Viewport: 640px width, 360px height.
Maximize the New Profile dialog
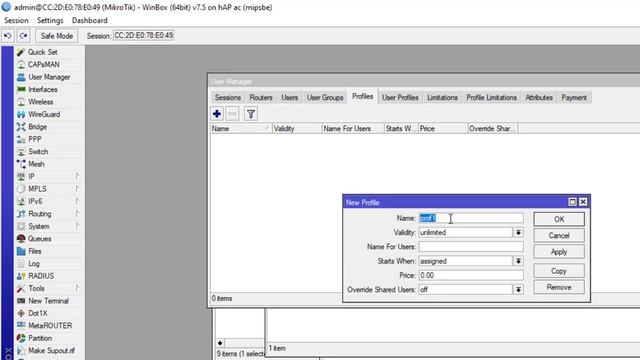pos(572,202)
